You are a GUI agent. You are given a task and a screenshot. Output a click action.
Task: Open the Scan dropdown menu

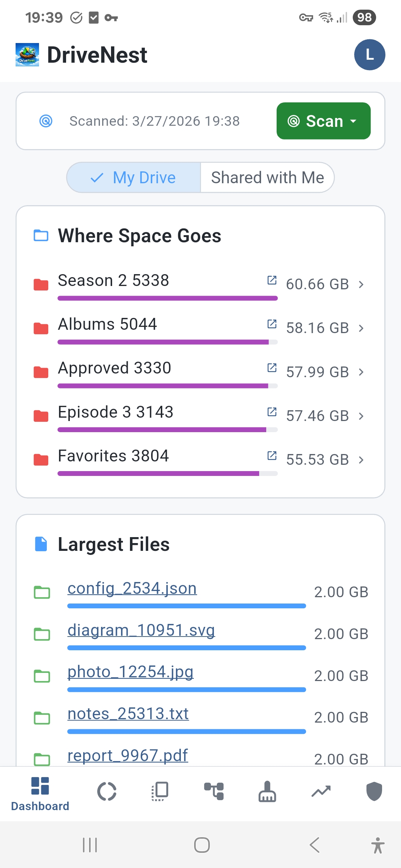pyautogui.click(x=323, y=121)
